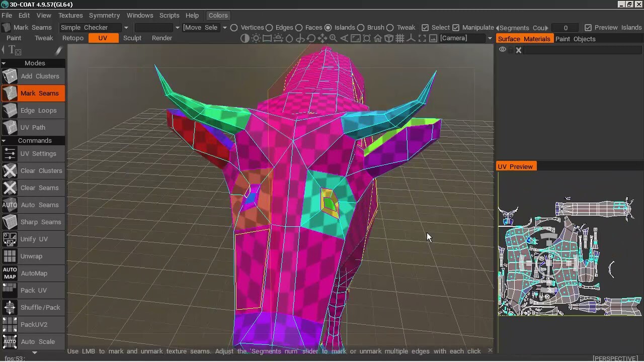
Task: Click the Segments count input field
Action: 566,28
